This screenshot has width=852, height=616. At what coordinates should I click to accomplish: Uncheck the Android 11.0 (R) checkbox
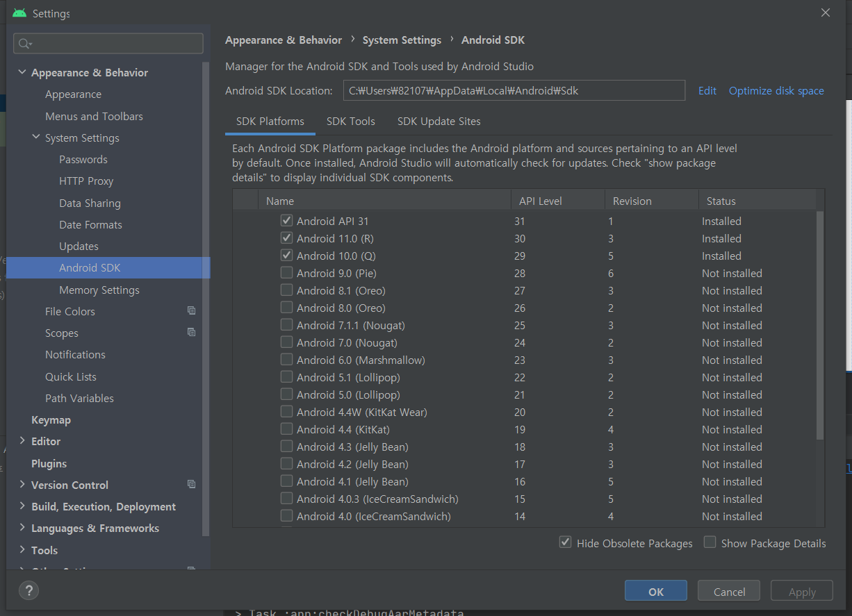click(x=286, y=238)
